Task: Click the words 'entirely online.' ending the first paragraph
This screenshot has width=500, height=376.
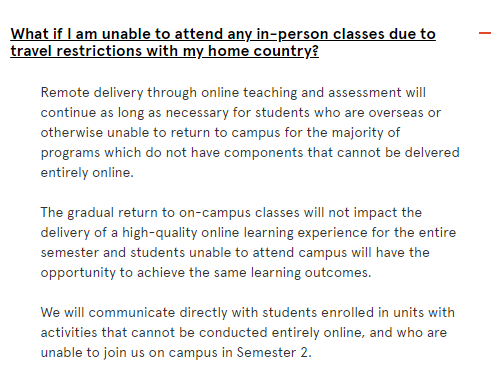Action: click(87, 172)
